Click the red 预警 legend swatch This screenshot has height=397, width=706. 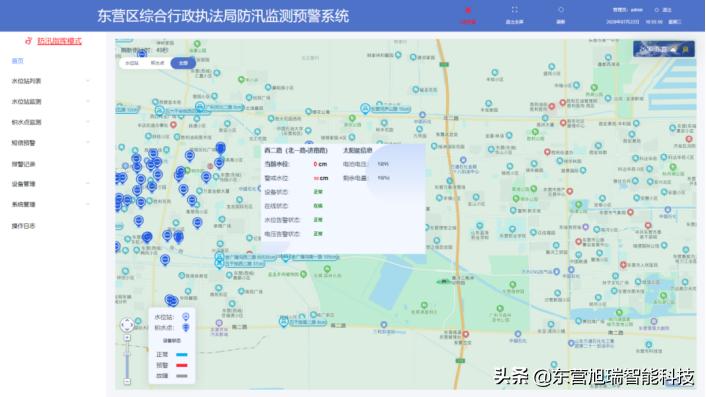click(x=182, y=365)
